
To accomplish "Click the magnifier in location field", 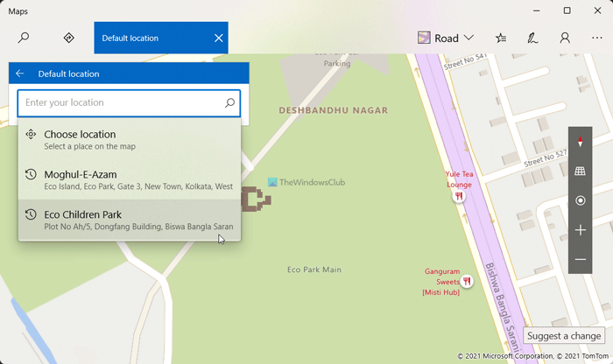I will coord(229,102).
